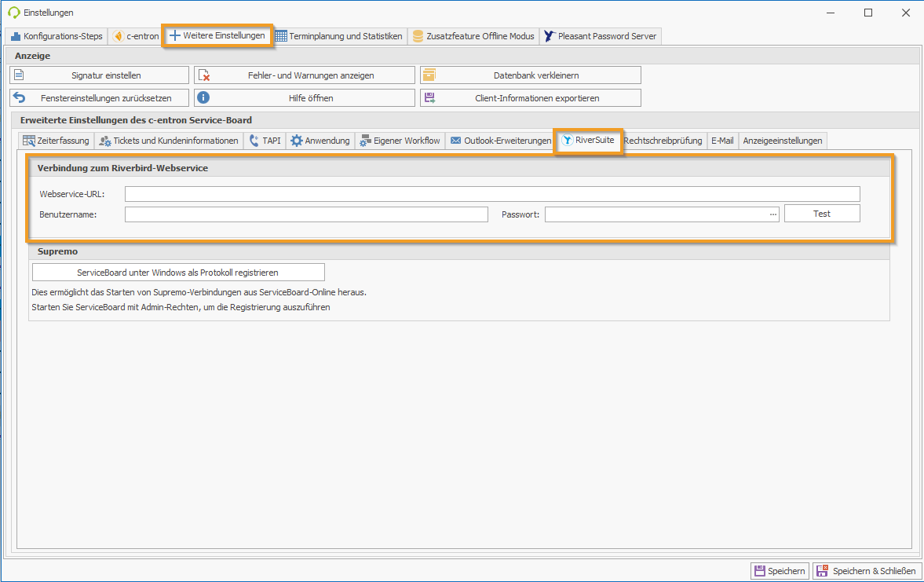
Task: Click Fehler- und Warnungen anzeigen icon
Action: click(x=204, y=75)
